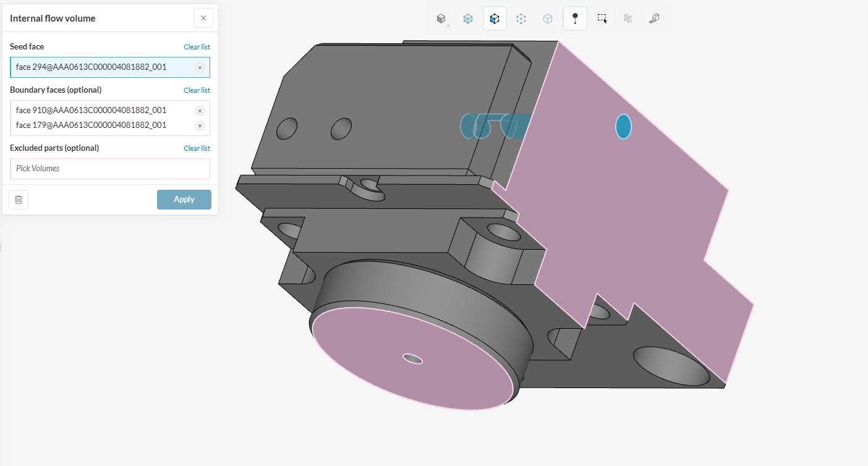Viewport: 868px width, 466px height.
Task: Remove face 294 from Seed face
Action: 200,67
